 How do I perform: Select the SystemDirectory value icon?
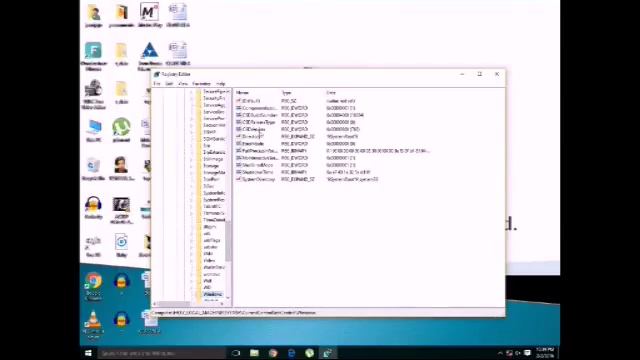[239, 179]
